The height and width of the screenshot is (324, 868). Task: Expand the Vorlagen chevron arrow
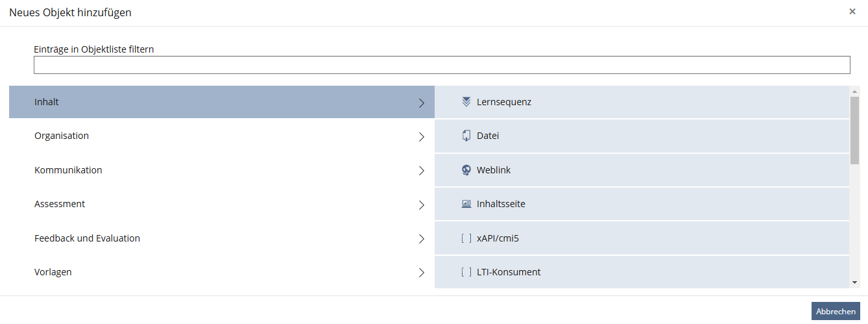pos(422,273)
